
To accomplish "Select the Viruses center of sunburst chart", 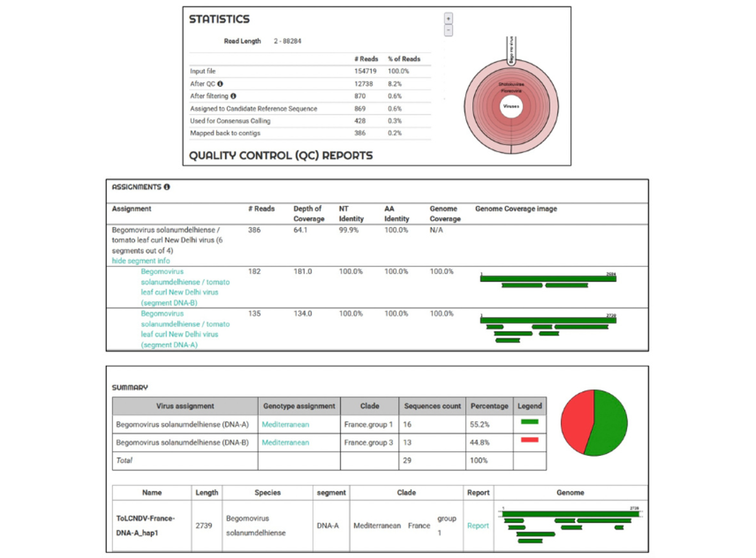I will (x=511, y=106).
